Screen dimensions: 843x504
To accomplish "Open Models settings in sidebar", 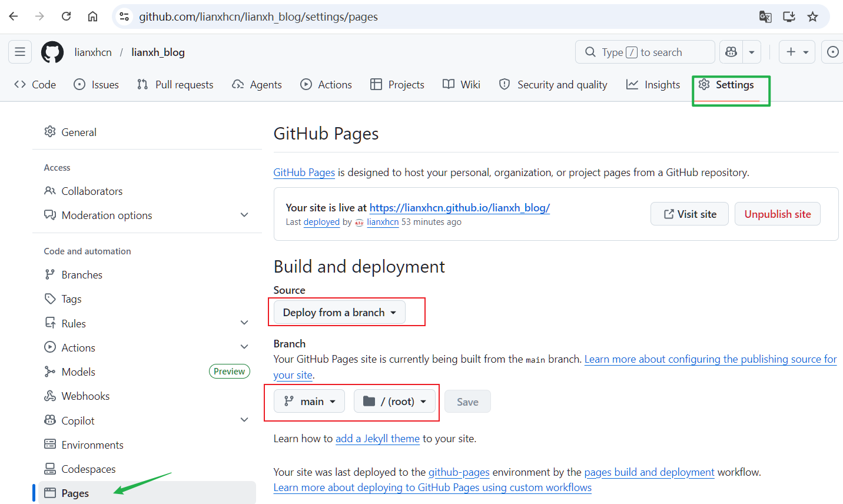I will click(147, 372).
